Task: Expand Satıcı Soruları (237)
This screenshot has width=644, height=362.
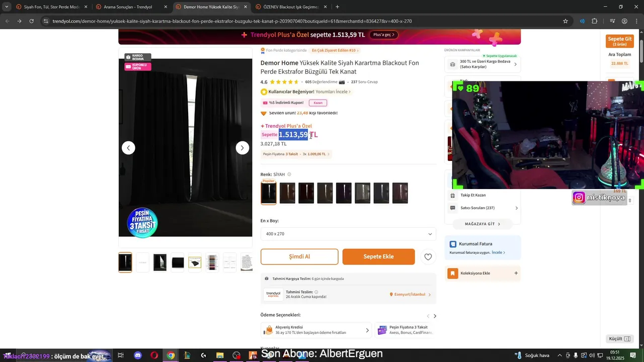Action: click(482, 208)
